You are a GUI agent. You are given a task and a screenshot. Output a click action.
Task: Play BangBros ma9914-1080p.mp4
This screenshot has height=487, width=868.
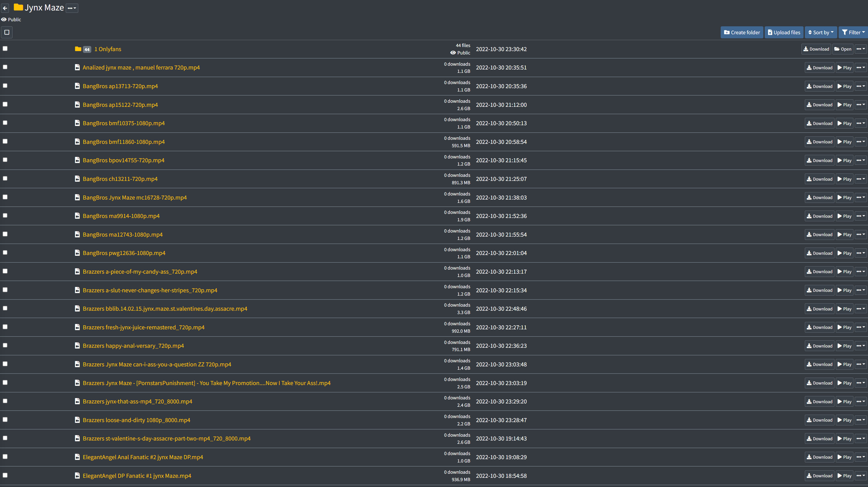point(844,216)
